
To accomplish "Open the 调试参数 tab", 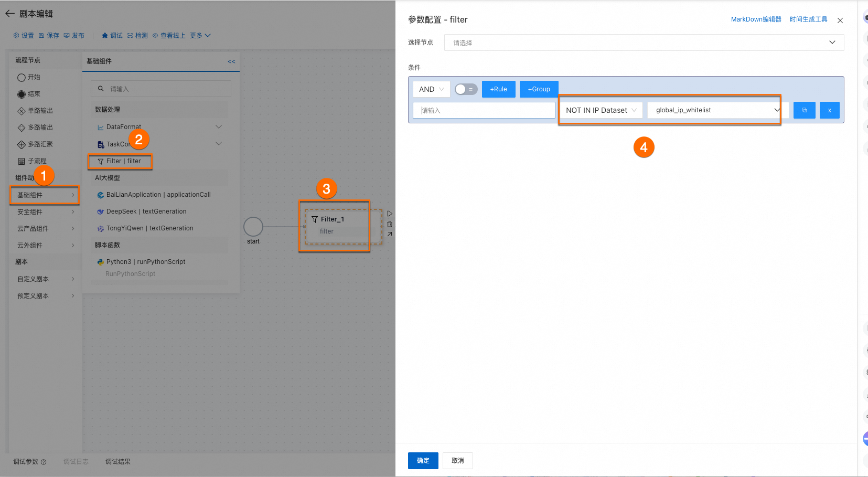I will (26, 462).
